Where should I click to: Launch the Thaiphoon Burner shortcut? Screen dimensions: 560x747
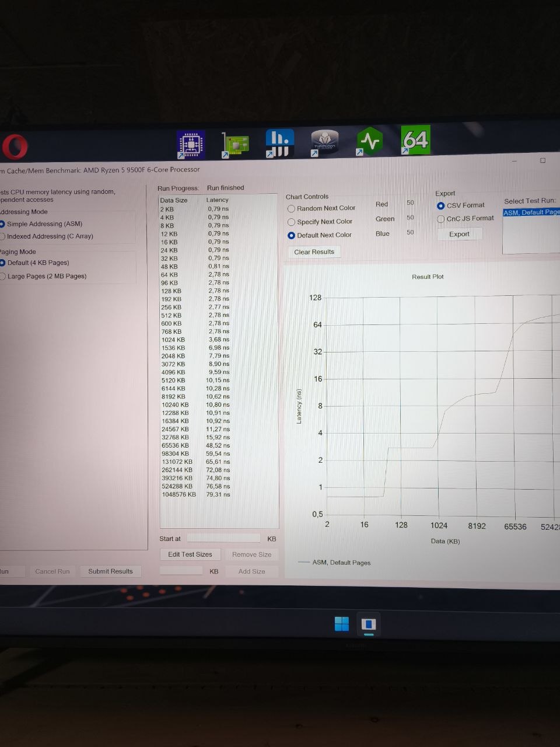(325, 143)
